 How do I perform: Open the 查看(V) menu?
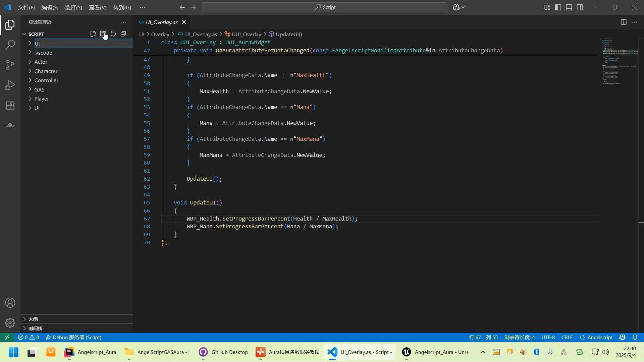point(98,7)
